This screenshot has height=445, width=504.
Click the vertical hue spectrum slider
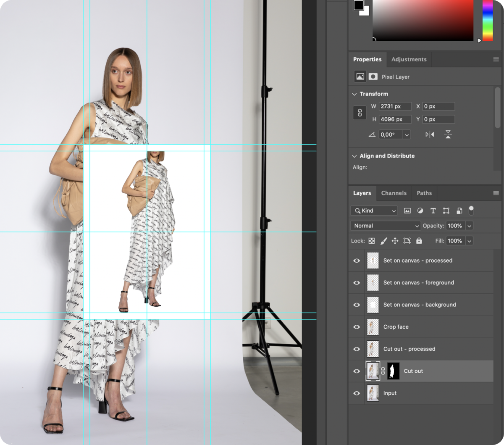point(487,20)
